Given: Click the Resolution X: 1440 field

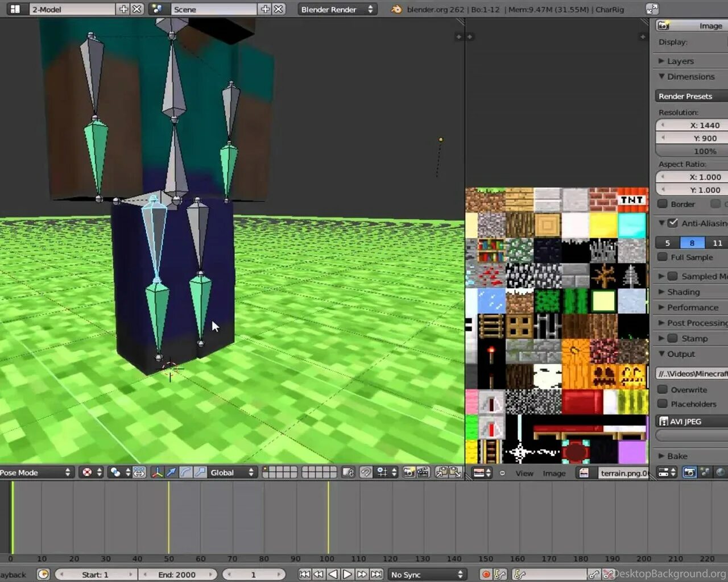Looking at the screenshot, I should pyautogui.click(x=692, y=125).
